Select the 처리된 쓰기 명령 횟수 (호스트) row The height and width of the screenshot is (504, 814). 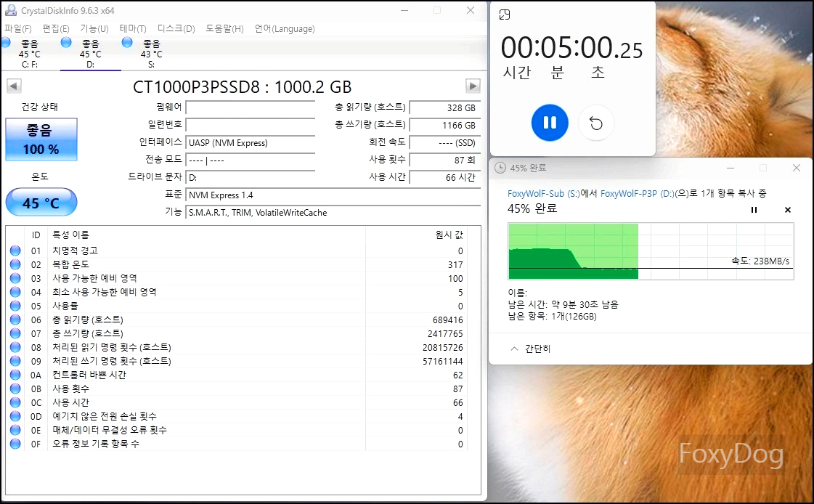click(237, 361)
